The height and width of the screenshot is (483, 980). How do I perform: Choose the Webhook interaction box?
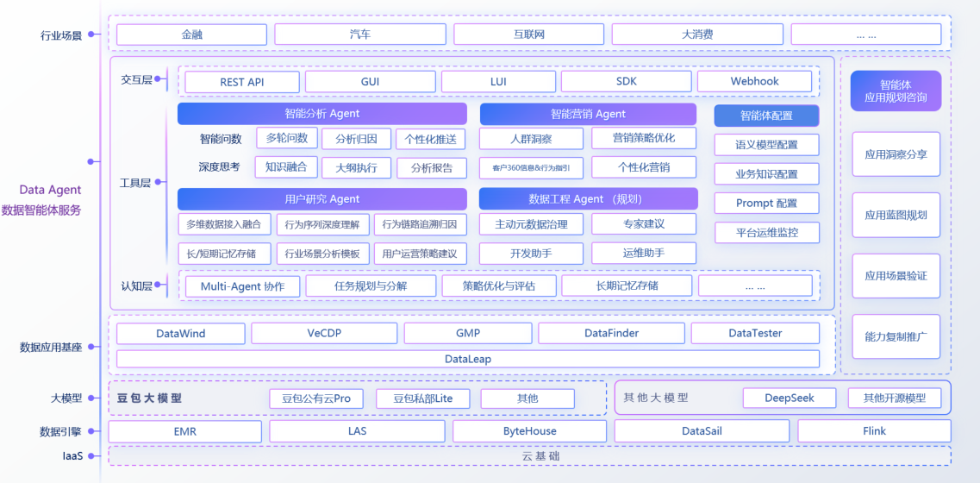[x=754, y=82]
